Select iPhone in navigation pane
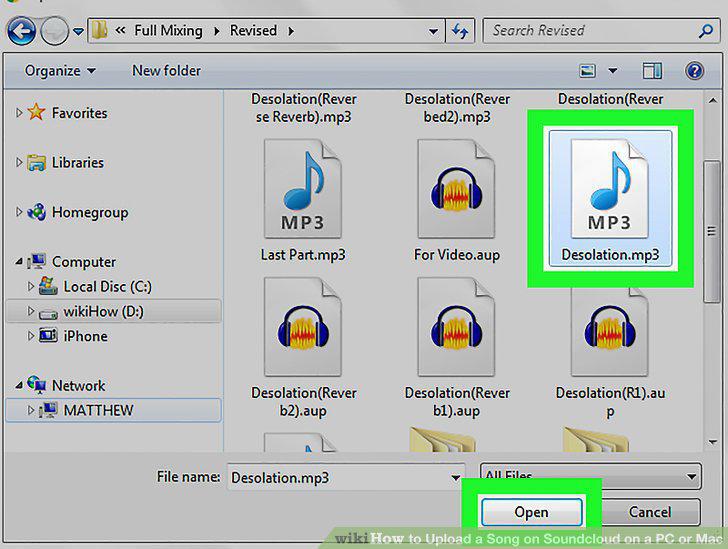Screen dimensions: 728x549 85,336
